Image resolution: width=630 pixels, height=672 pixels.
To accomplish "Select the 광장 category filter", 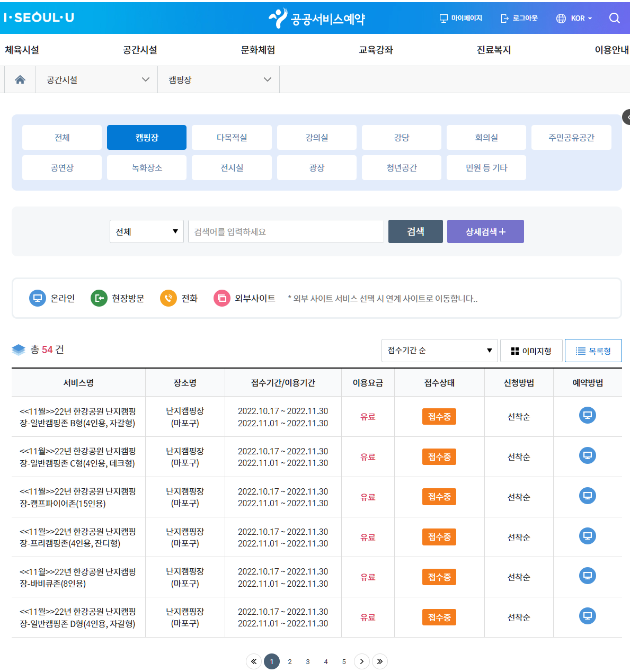I will (x=317, y=168).
